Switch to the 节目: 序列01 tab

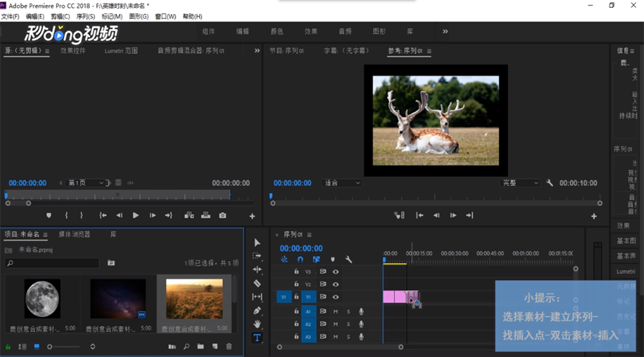pyautogui.click(x=287, y=51)
